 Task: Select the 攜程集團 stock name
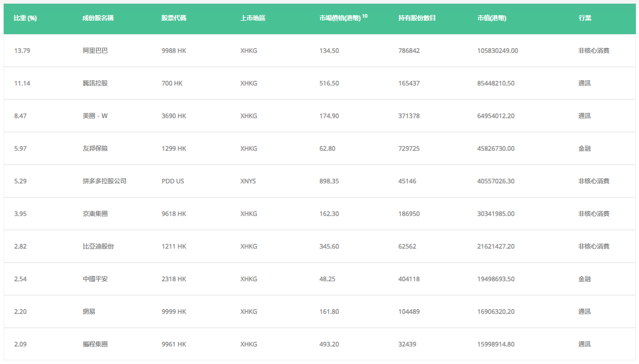click(95, 344)
